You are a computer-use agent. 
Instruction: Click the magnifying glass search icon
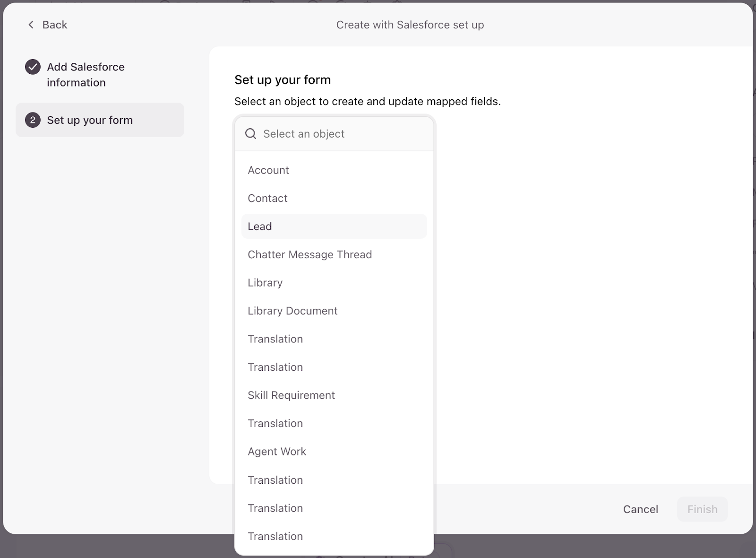pyautogui.click(x=251, y=134)
